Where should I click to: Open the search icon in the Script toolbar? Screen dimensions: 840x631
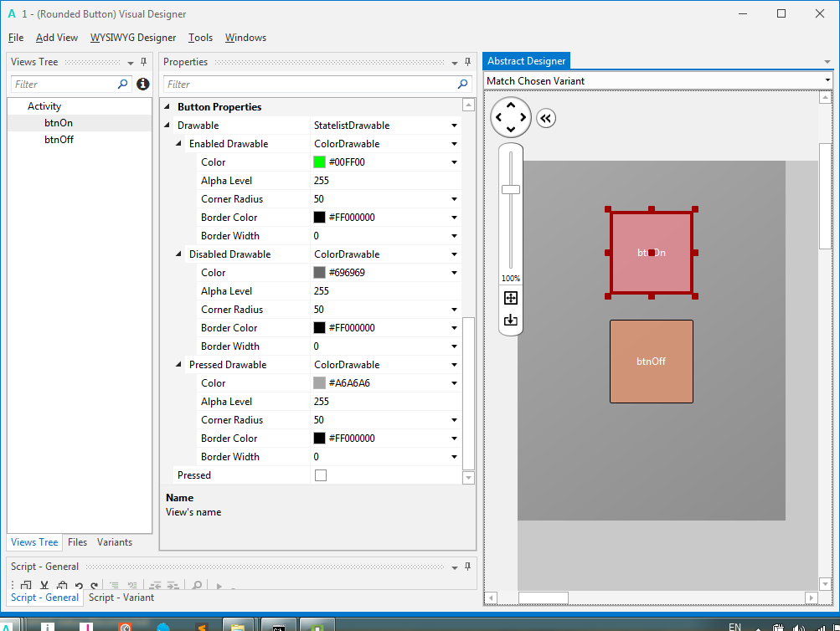[198, 585]
